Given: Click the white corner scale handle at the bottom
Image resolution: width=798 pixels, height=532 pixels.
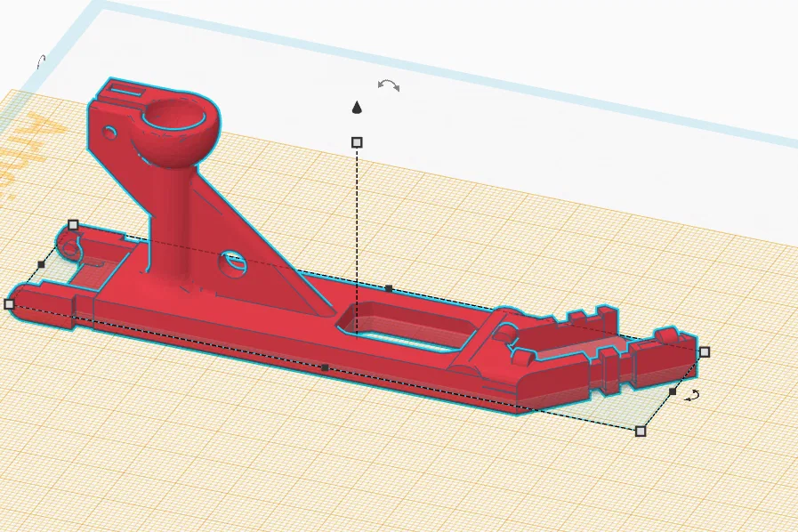Looking at the screenshot, I should coord(639,433).
